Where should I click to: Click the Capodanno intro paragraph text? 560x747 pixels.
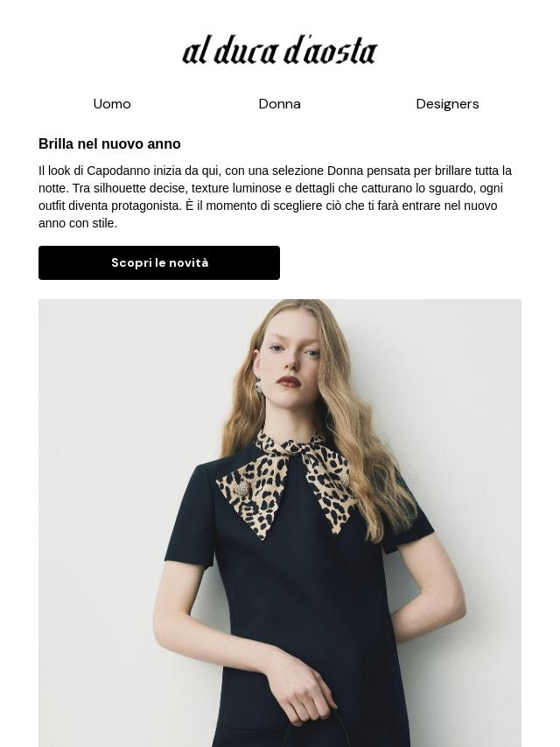tap(275, 197)
